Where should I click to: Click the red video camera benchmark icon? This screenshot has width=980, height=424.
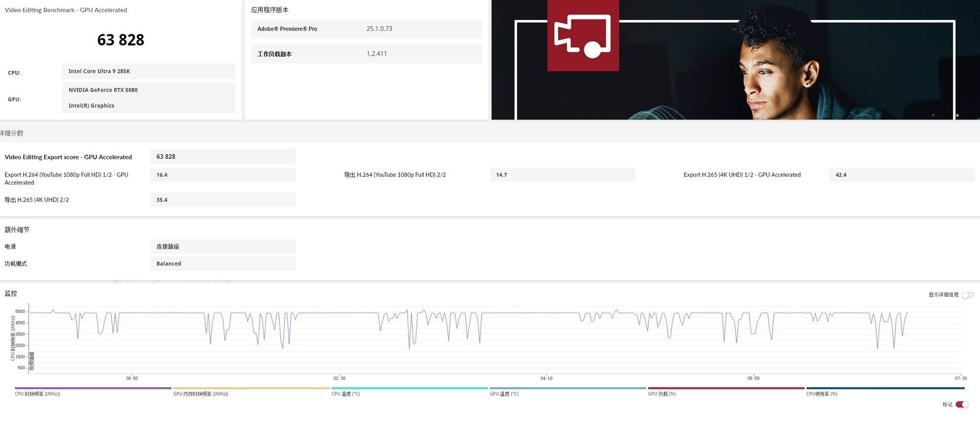point(583,35)
